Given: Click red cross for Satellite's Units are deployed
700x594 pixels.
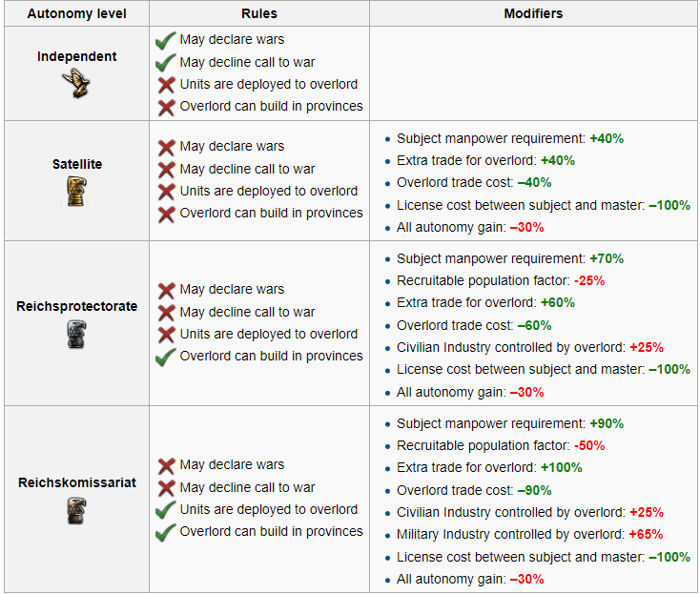Looking at the screenshot, I should coord(166,192).
